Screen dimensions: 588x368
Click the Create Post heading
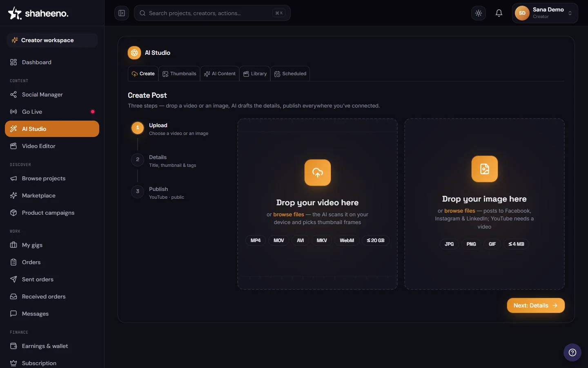coord(147,95)
